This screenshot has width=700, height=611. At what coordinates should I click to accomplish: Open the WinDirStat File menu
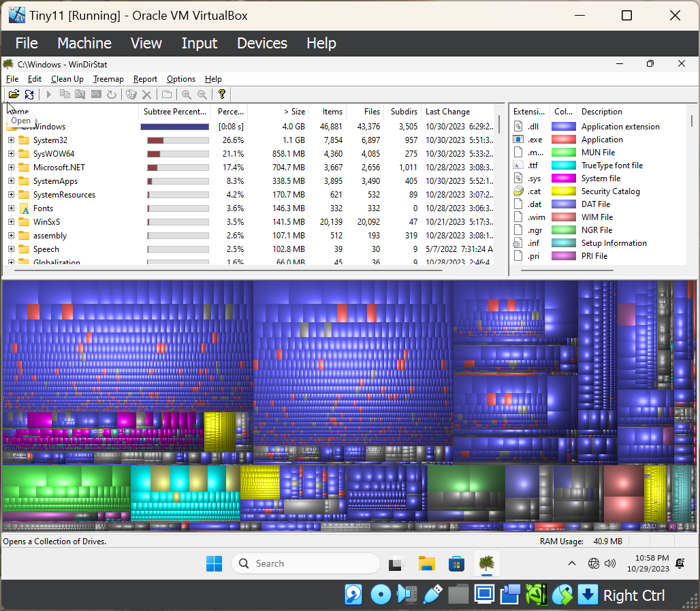pyautogui.click(x=12, y=79)
